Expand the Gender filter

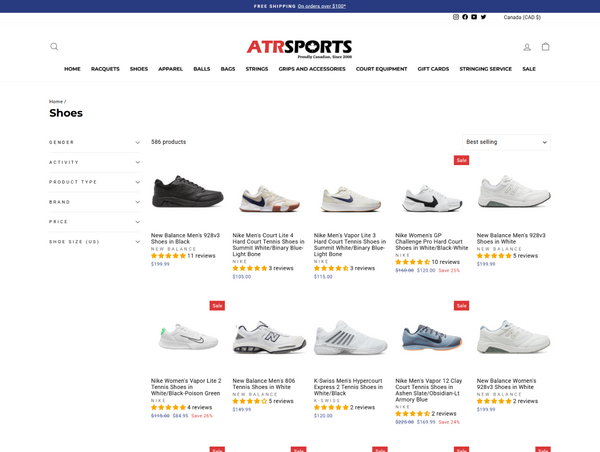click(95, 142)
